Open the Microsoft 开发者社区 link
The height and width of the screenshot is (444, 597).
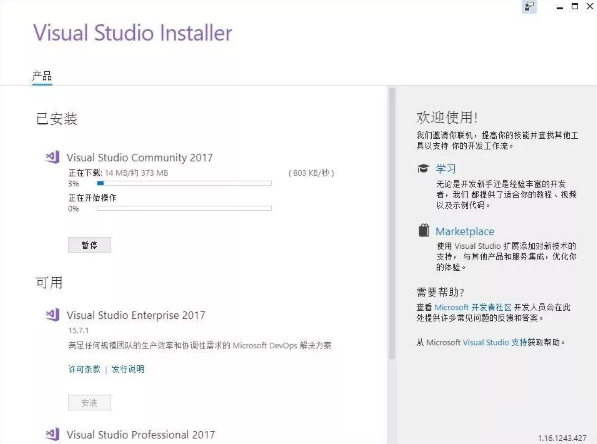coord(473,307)
